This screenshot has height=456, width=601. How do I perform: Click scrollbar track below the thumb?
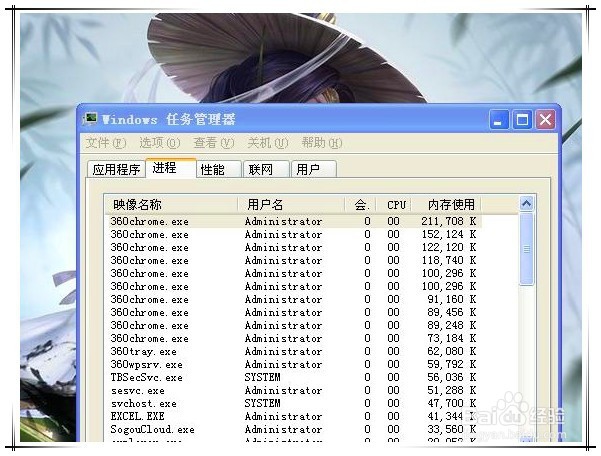[527, 360]
